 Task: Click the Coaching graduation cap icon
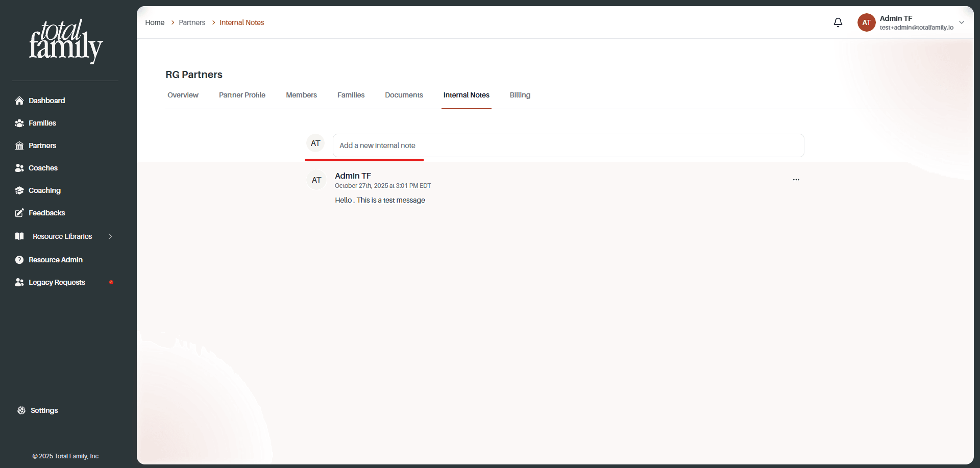(19, 190)
